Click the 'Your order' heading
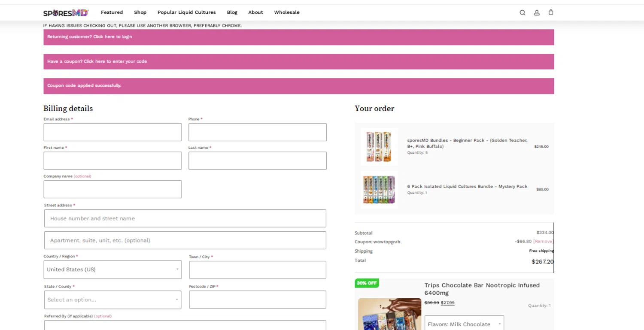Image resolution: width=644 pixels, height=330 pixels. tap(374, 109)
